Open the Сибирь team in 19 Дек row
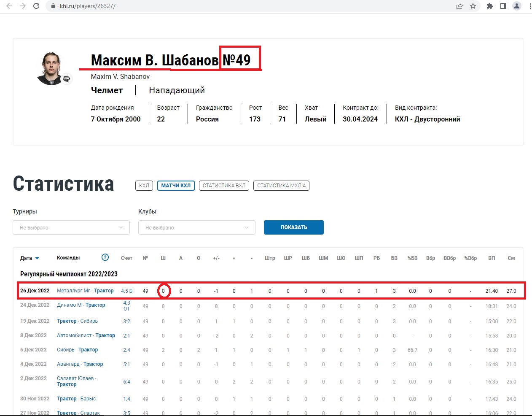The image size is (532, 416). tap(89, 321)
